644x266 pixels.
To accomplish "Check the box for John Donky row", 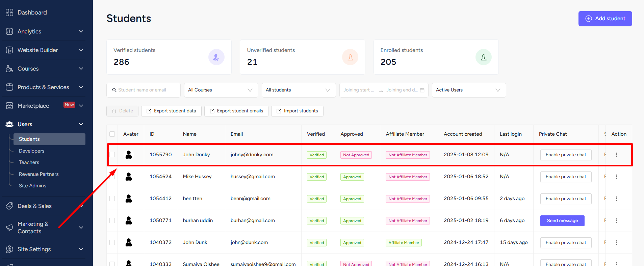I will (x=112, y=155).
